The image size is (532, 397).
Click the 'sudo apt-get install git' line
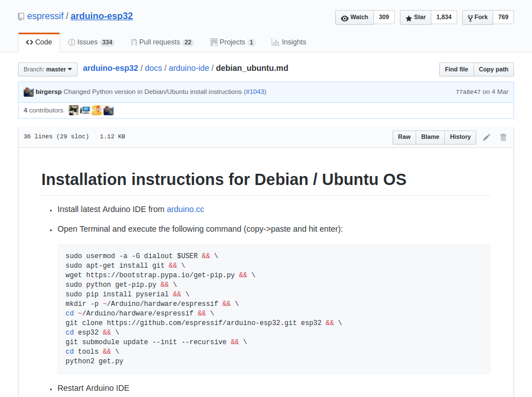coord(125,265)
